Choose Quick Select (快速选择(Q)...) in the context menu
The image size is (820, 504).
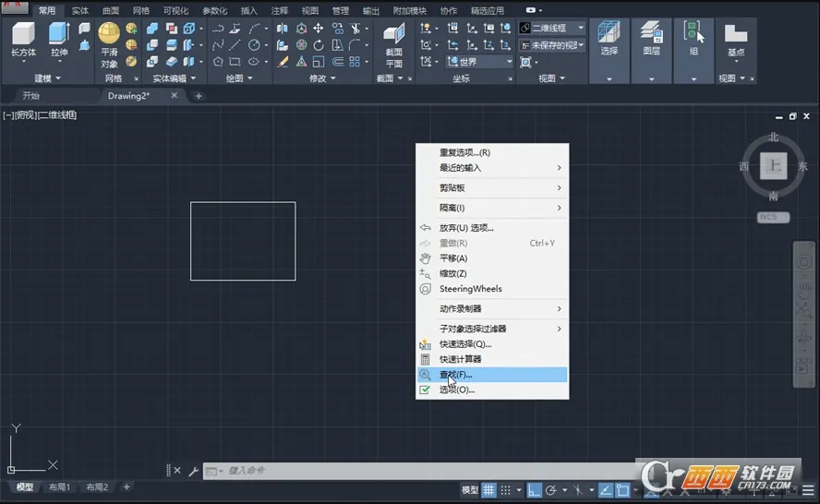point(492,344)
